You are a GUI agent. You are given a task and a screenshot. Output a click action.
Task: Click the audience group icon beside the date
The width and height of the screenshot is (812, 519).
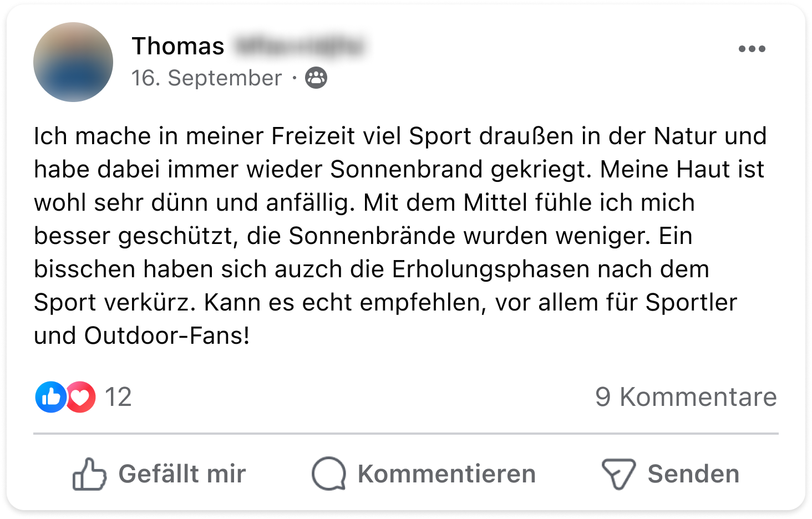pos(316,78)
